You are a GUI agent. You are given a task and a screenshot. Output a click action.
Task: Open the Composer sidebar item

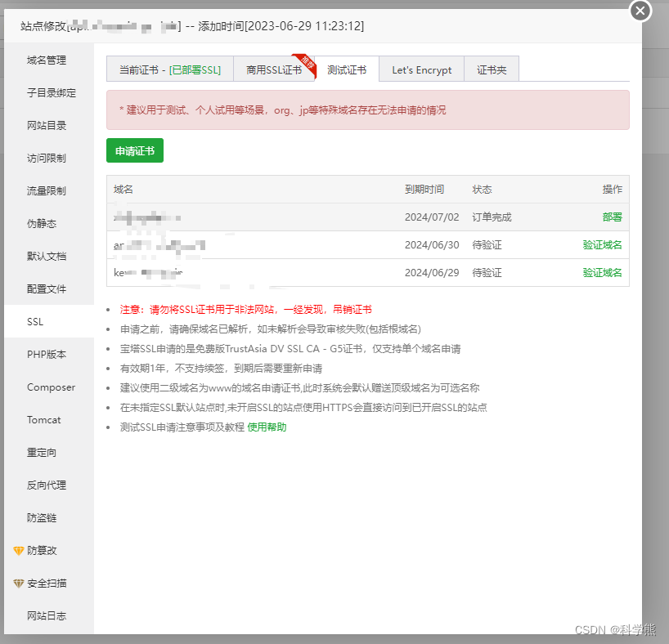(x=51, y=387)
